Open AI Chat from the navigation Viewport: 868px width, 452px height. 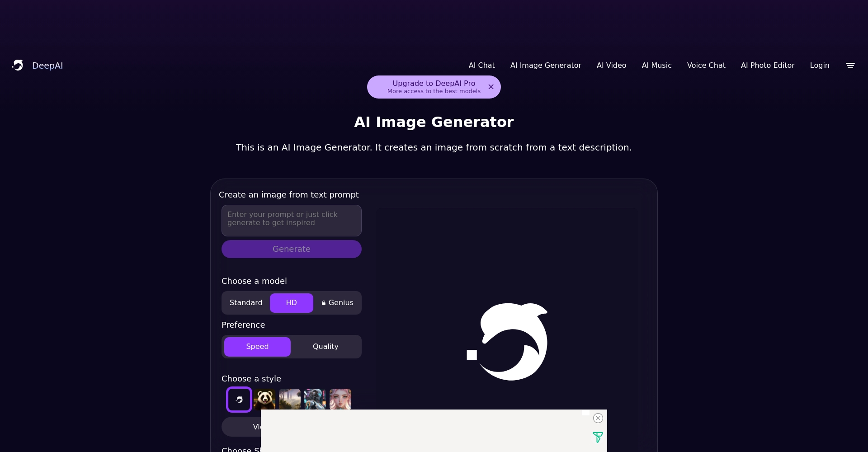tap(481, 66)
